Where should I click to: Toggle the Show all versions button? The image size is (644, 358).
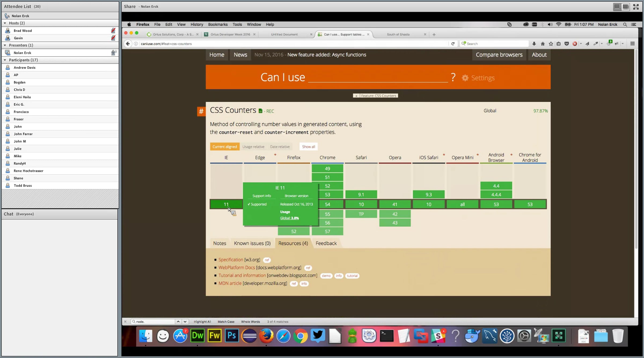[309, 147]
